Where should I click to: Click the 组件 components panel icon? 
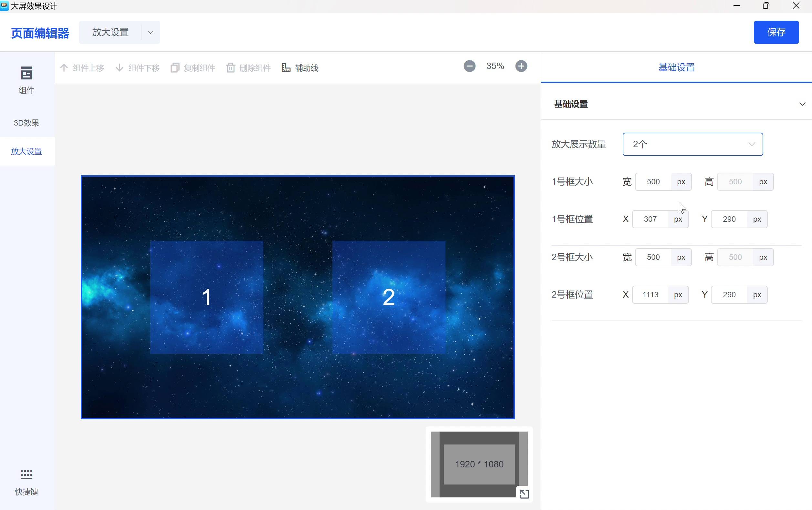tap(26, 73)
